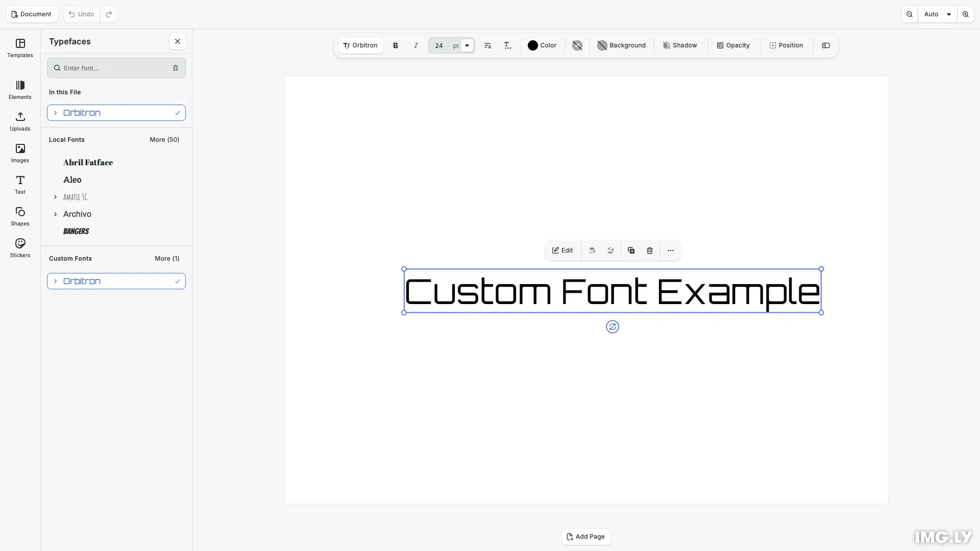Viewport: 980px width, 551px height.
Task: Open the Opacity control
Action: point(733,45)
